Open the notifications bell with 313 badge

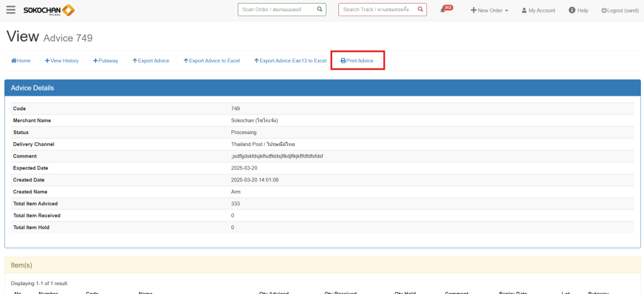coord(446,9)
